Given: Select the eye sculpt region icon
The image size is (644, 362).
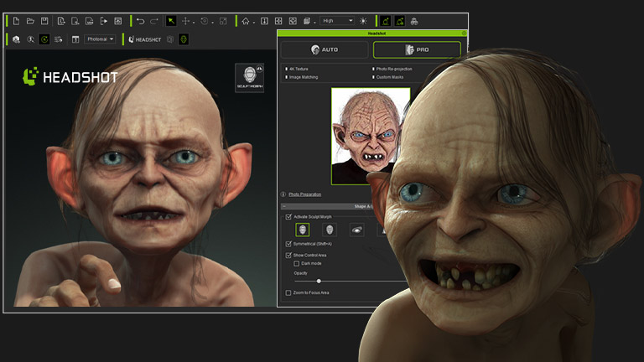Looking at the screenshot, I should [356, 230].
